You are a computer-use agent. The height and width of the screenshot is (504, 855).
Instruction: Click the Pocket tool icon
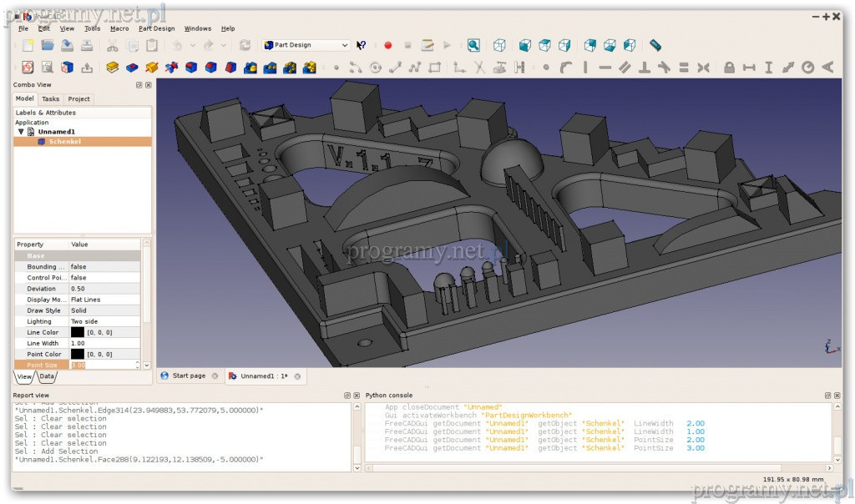[x=132, y=68]
